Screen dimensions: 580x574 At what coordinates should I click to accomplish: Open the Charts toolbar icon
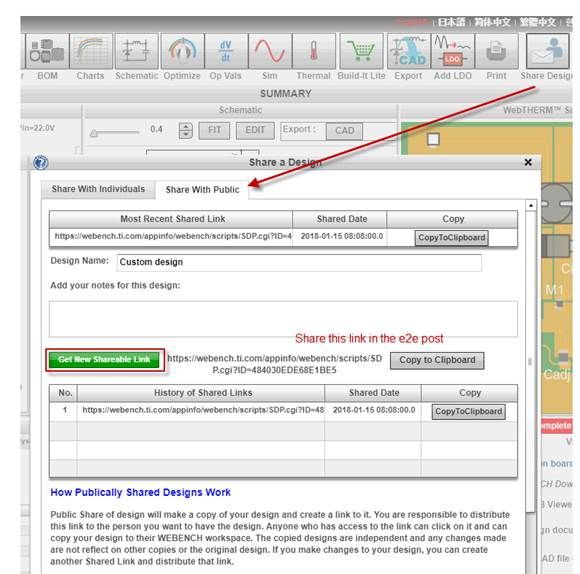point(91,51)
